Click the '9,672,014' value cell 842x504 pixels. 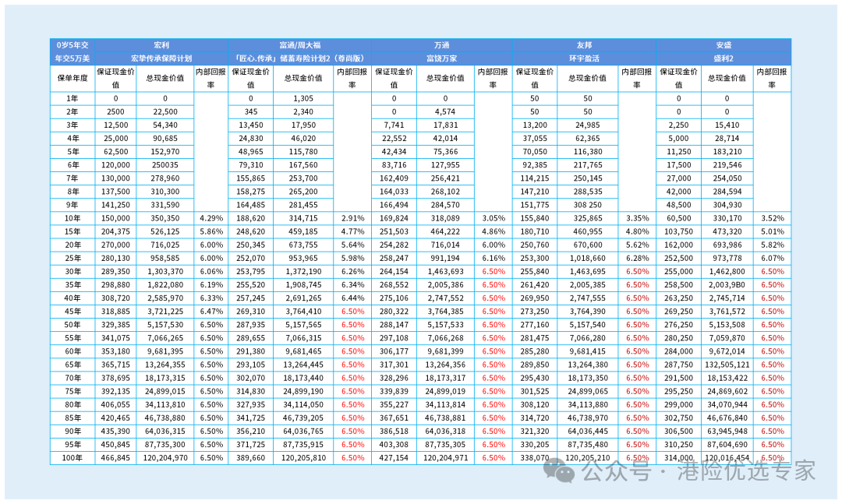(x=727, y=351)
